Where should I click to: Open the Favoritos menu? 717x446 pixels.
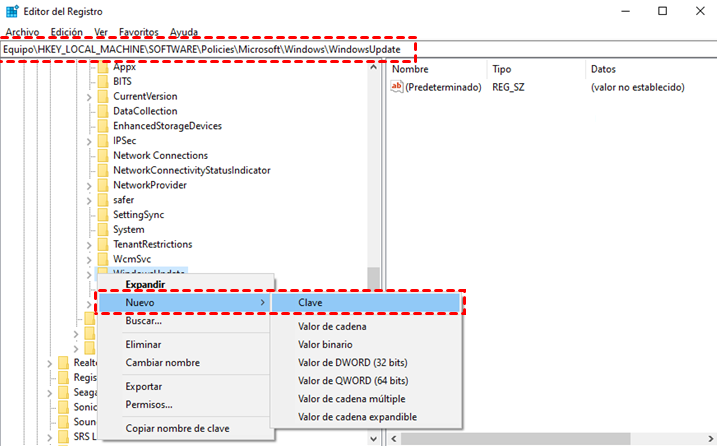[138, 32]
